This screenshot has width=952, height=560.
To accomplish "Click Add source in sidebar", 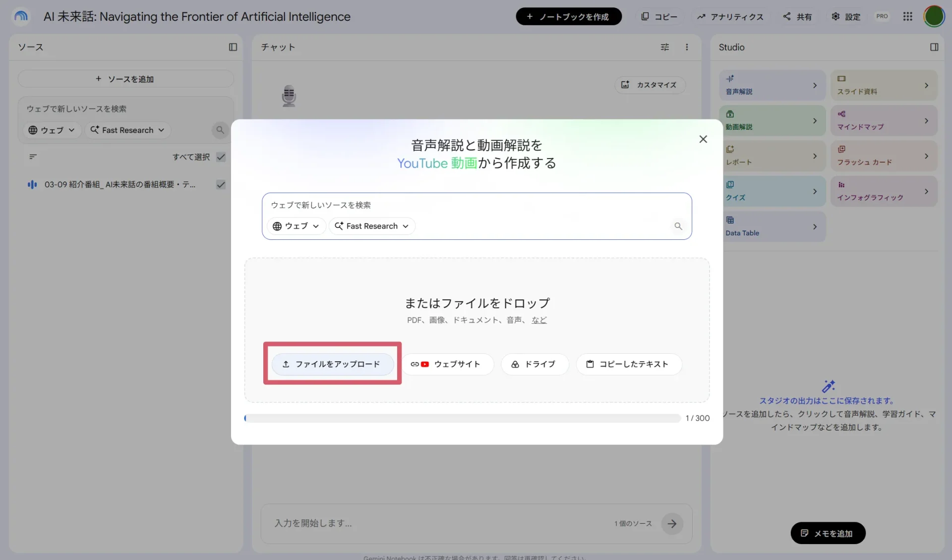I will tap(125, 79).
